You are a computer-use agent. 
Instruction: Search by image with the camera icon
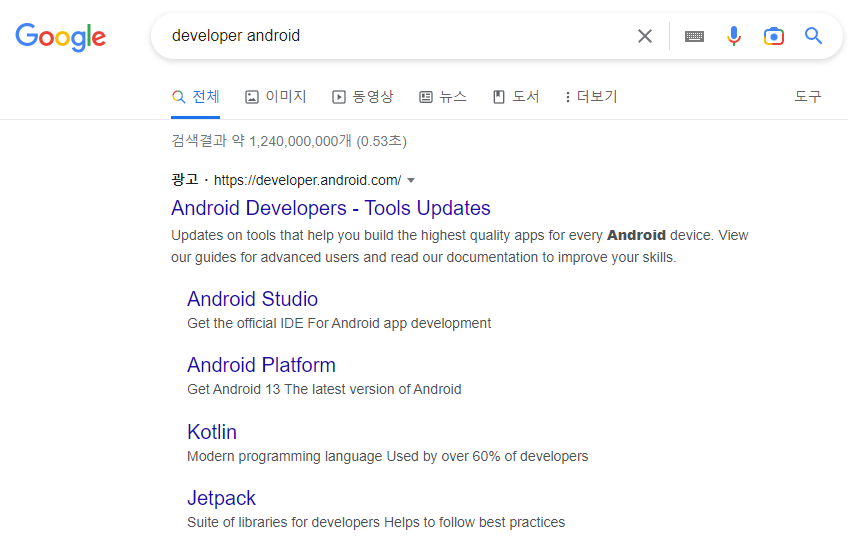pos(774,36)
